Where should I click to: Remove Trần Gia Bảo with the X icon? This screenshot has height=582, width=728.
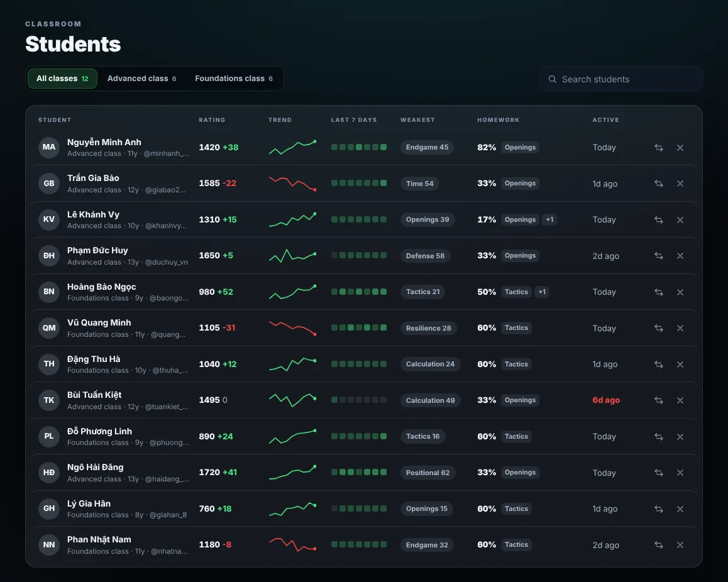click(680, 184)
